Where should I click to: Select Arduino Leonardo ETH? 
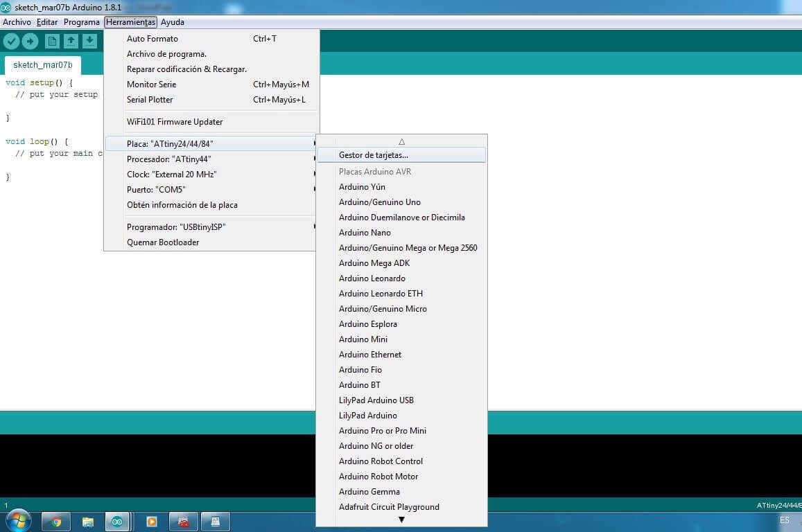pos(401,294)
